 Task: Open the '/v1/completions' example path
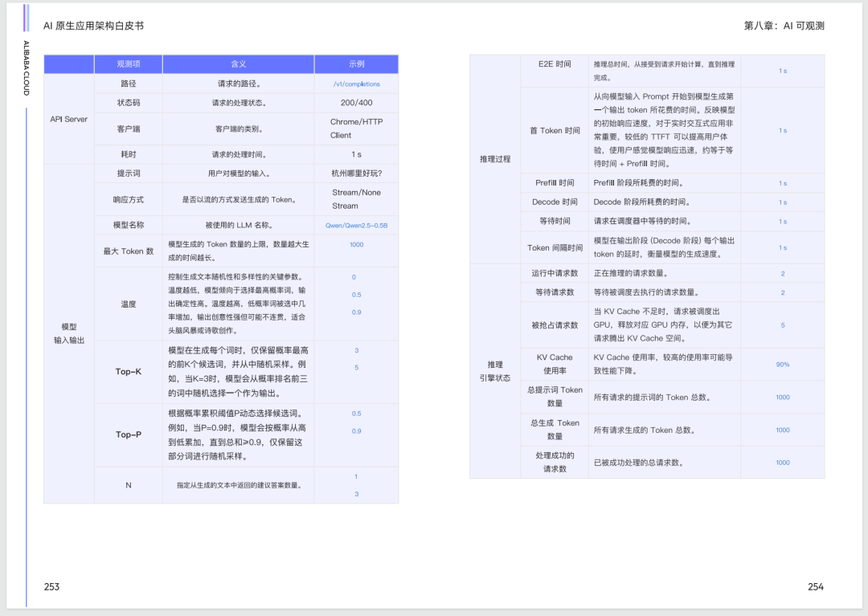point(357,84)
